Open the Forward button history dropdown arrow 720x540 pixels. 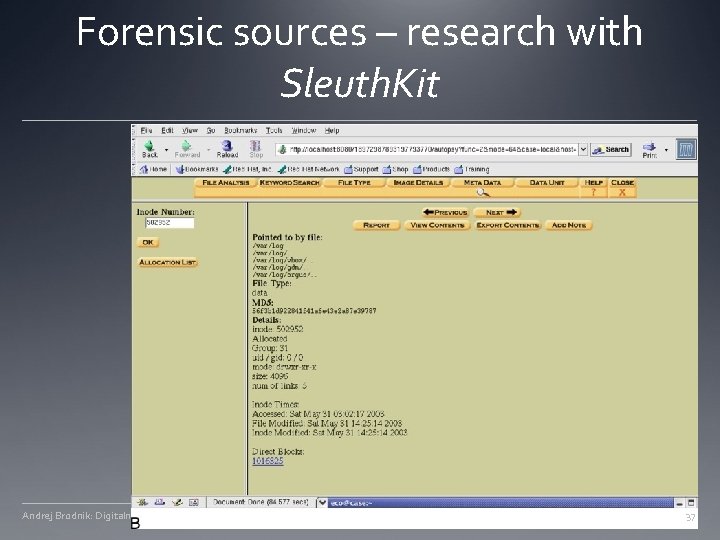click(x=208, y=150)
